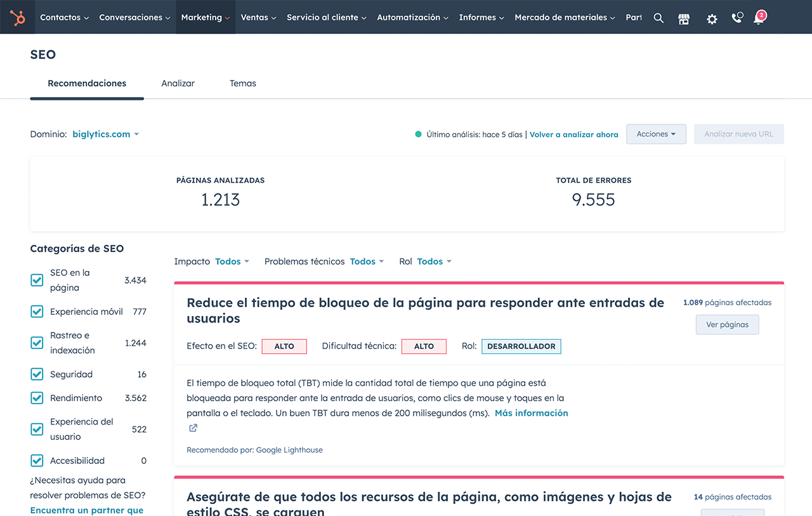Switch to the Analizar tab
Image resolution: width=812 pixels, height=516 pixels.
click(x=178, y=83)
